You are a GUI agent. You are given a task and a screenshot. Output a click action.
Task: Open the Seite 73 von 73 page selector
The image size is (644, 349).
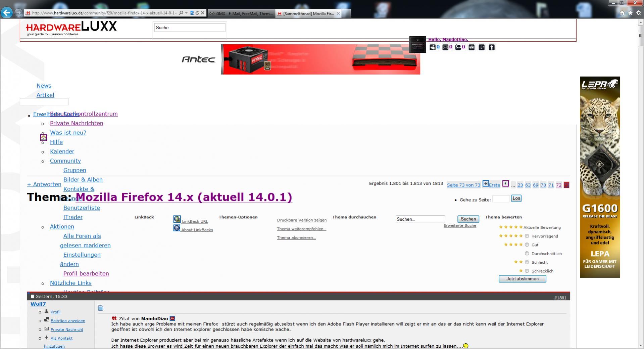coord(463,185)
